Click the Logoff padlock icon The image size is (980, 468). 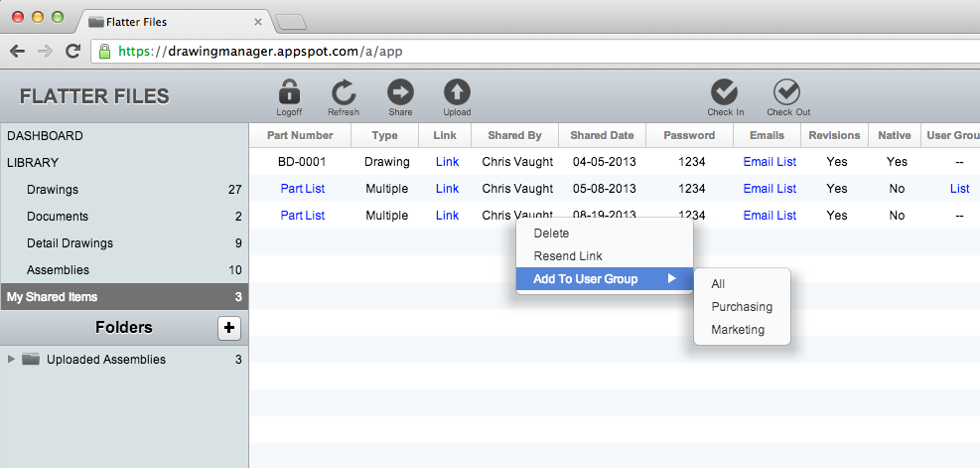(x=289, y=92)
